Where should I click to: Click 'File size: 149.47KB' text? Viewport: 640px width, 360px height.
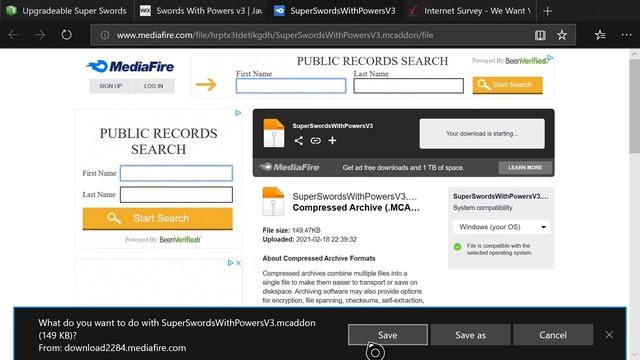[x=291, y=230]
